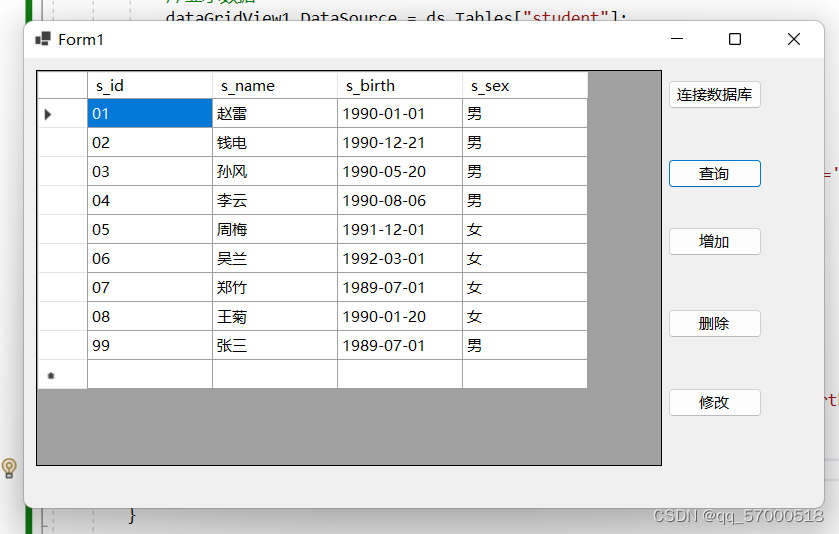Select the birth cell 1992-03-01

pyautogui.click(x=400, y=258)
